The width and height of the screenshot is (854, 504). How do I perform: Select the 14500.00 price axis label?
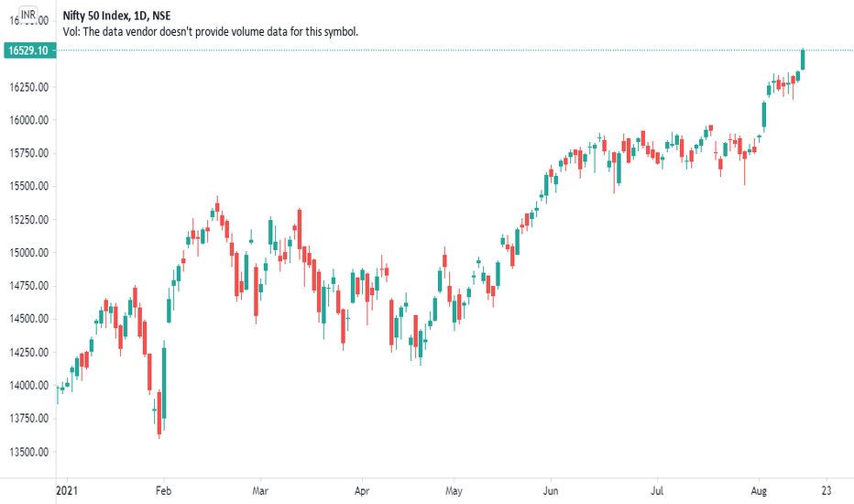[29, 319]
